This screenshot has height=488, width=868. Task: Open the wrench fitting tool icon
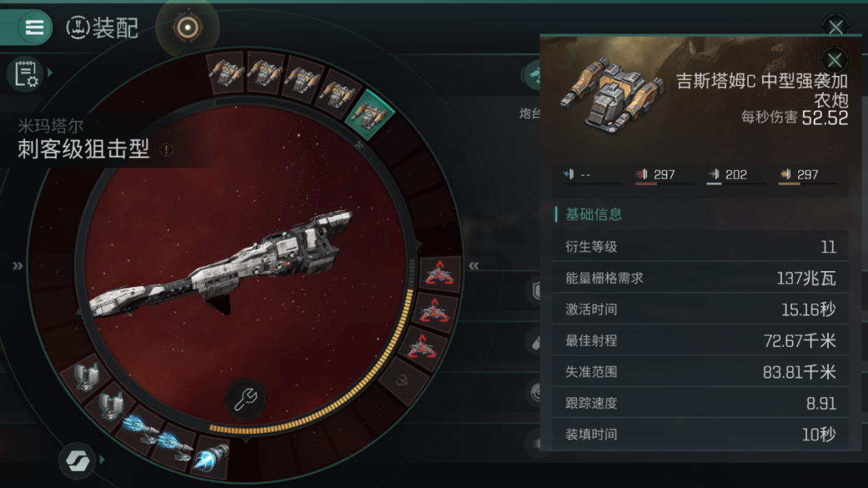tap(245, 399)
